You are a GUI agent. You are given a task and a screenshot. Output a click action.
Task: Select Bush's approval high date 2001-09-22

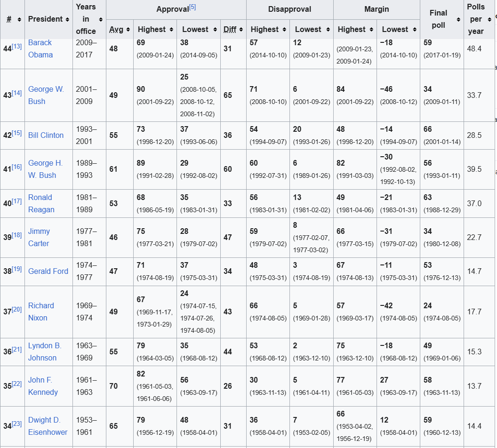[x=155, y=102]
